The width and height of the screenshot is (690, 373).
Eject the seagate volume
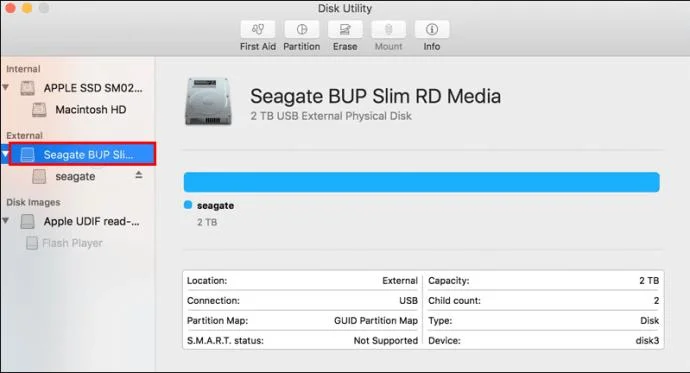click(139, 175)
